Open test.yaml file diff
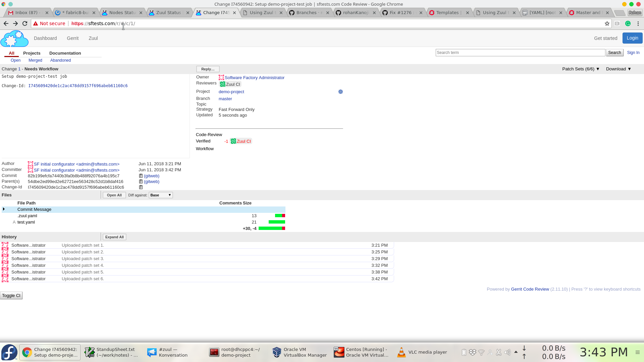This screenshot has height=362, width=644. [26, 222]
